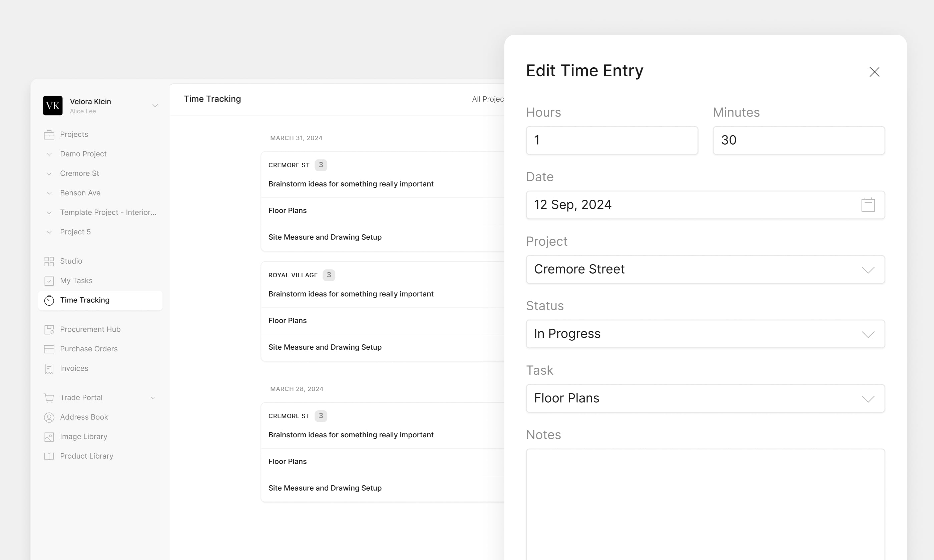
Task: Click the Invoices receipt icon
Action: coord(49,369)
